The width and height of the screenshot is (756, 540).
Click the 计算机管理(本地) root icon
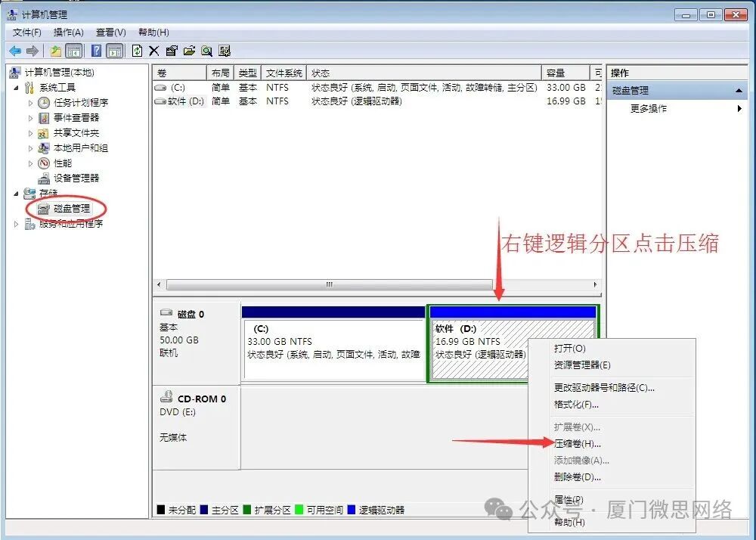click(15, 73)
